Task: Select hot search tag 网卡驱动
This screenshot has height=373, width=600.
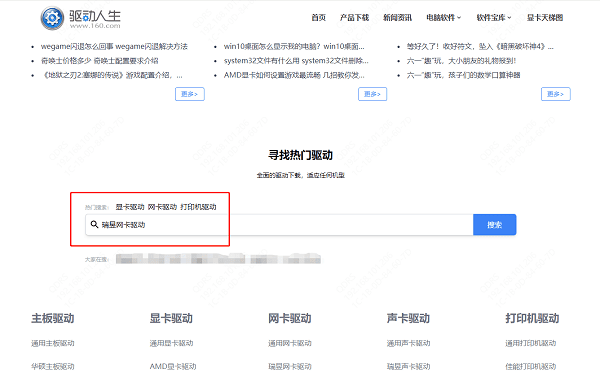Action: (162, 207)
